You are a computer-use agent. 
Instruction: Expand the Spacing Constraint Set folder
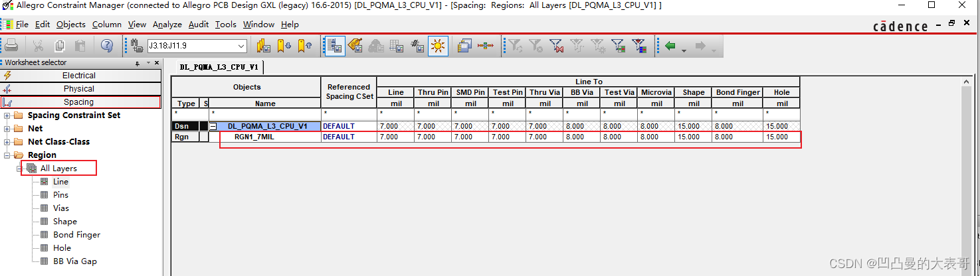[x=7, y=115]
